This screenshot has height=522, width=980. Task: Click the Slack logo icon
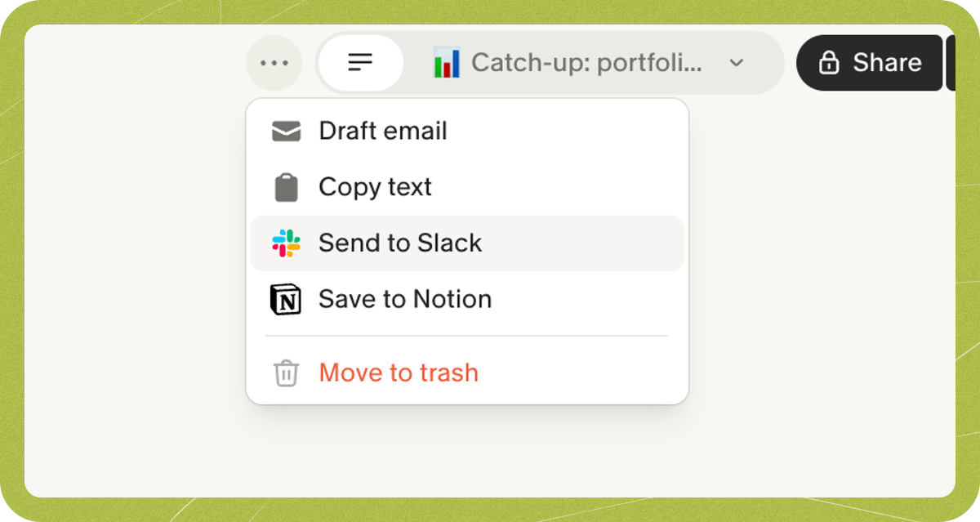(x=286, y=243)
